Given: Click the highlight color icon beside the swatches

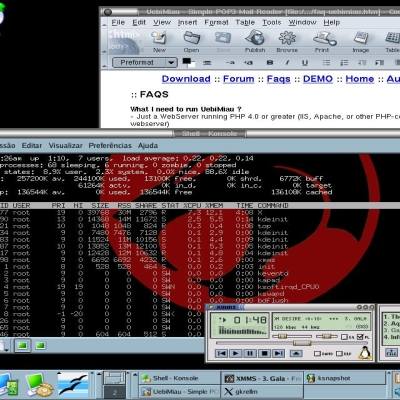Looking at the screenshot, I should 207,62.
